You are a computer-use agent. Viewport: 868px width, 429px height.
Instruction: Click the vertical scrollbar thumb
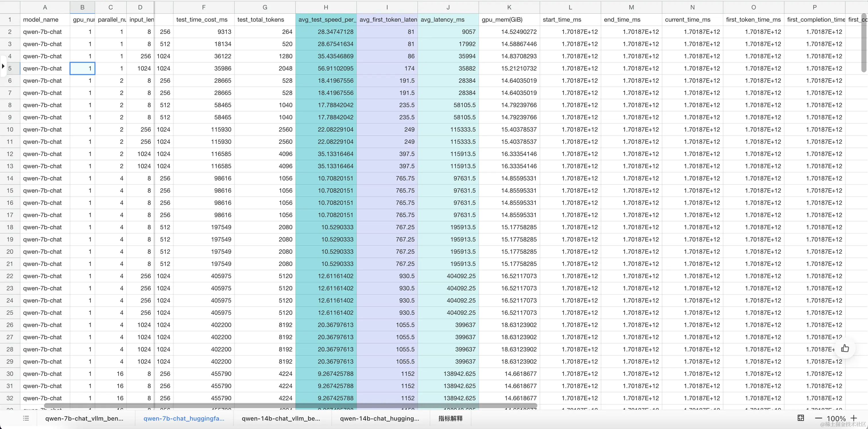(863, 42)
